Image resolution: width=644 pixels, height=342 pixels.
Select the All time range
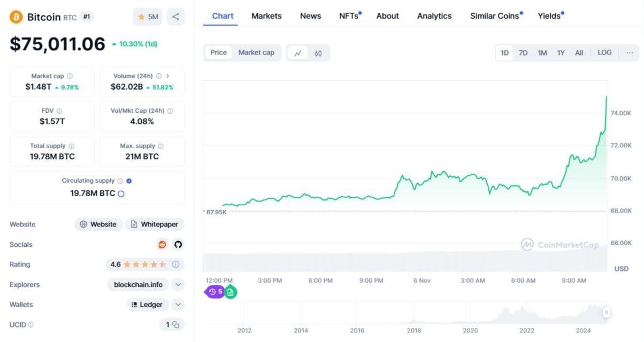(x=579, y=53)
